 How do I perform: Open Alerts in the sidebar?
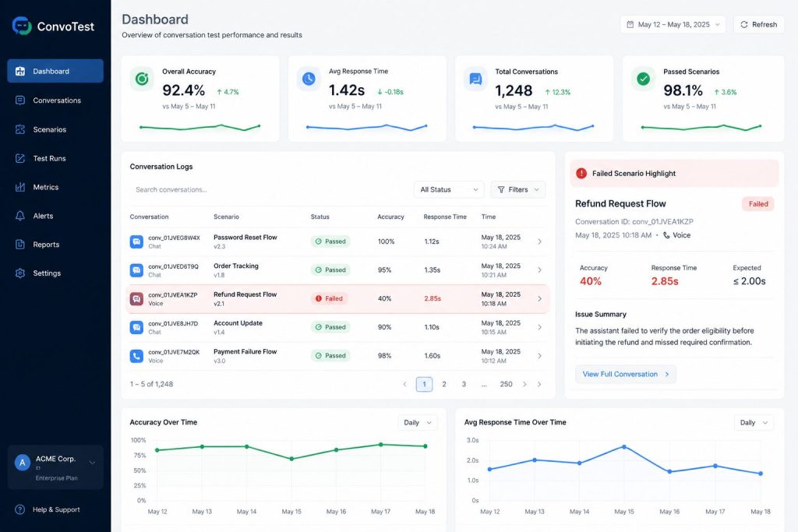[55, 216]
